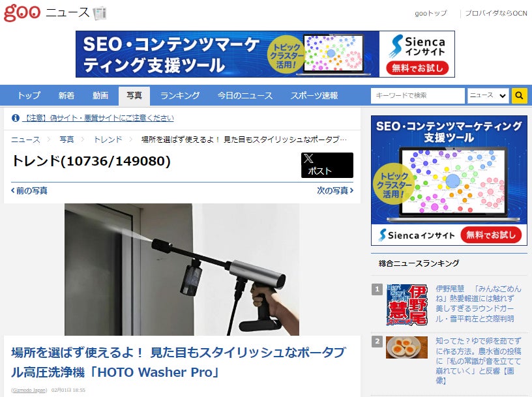The width and height of the screenshot is (532, 397).
Task: Click the キーワードで検索 input field
Action: [x=418, y=96]
